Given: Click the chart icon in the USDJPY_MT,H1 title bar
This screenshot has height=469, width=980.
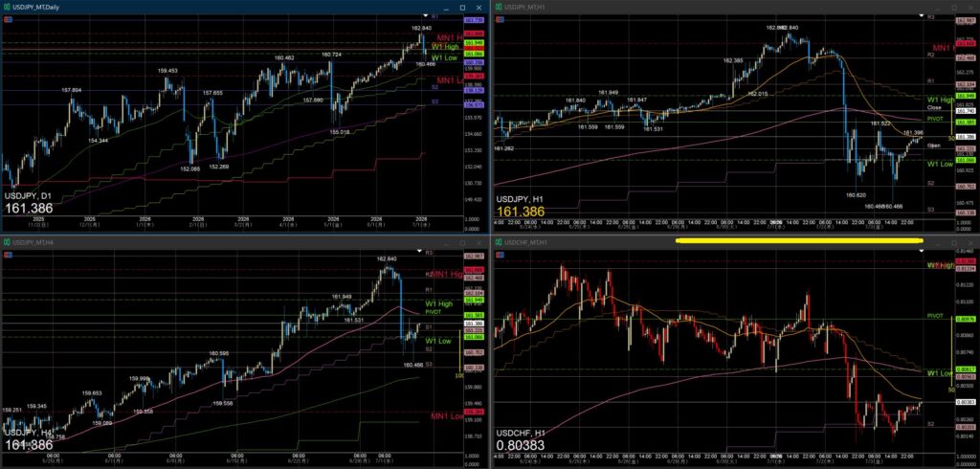Looking at the screenshot, I should (498, 7).
